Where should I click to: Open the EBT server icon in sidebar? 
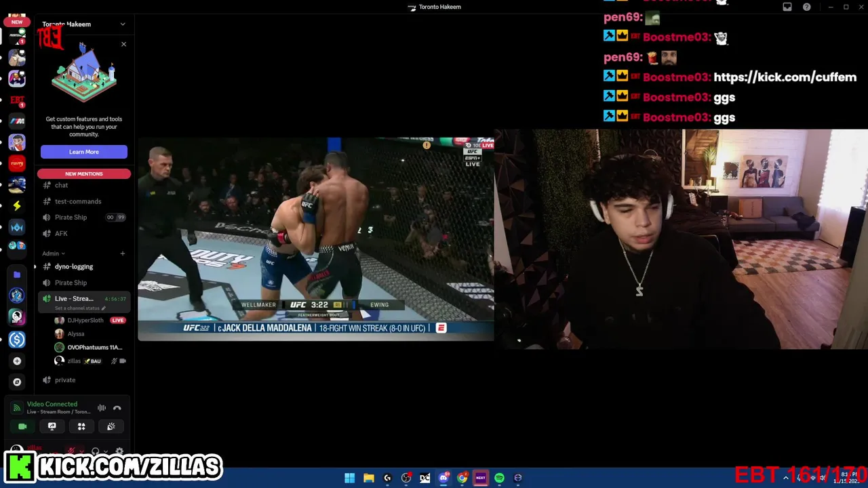[17, 100]
